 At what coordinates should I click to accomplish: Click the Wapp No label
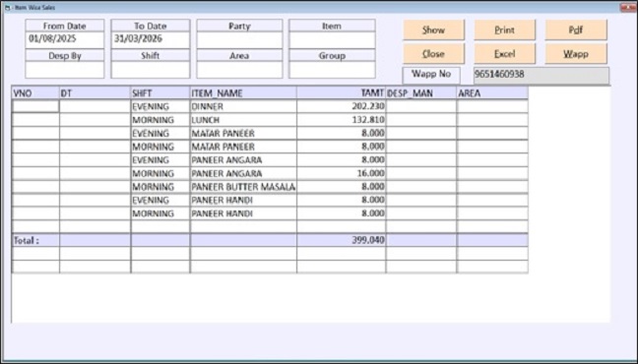[431, 75]
